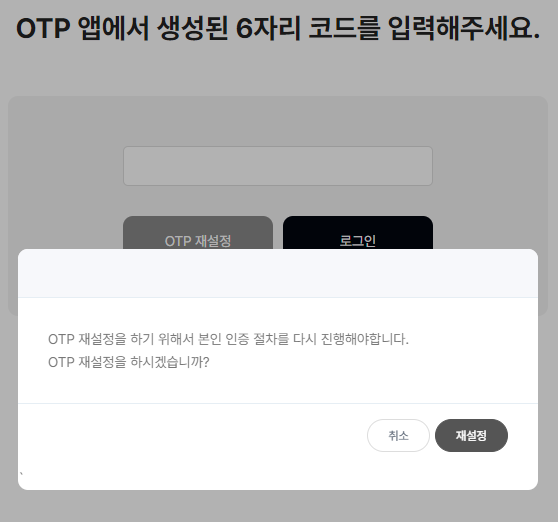Click the text '하시겠습니까?' in the dialog
558x522 pixels.
170,362
